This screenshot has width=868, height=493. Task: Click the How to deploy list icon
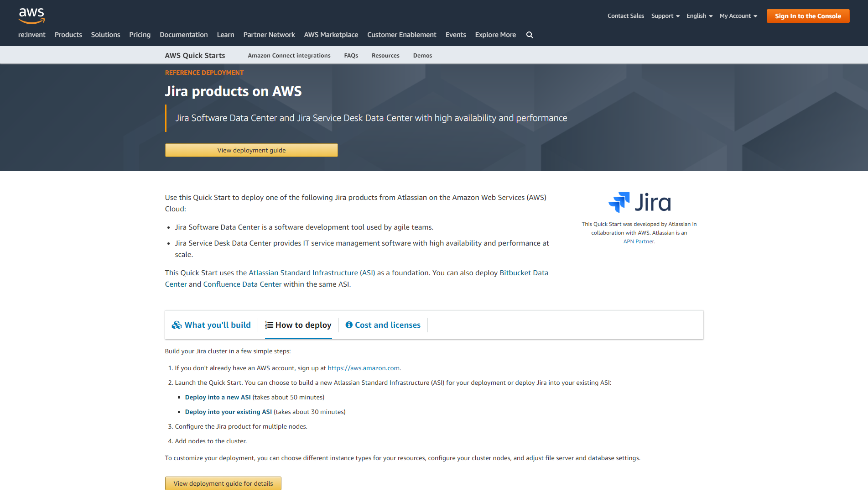pyautogui.click(x=269, y=325)
